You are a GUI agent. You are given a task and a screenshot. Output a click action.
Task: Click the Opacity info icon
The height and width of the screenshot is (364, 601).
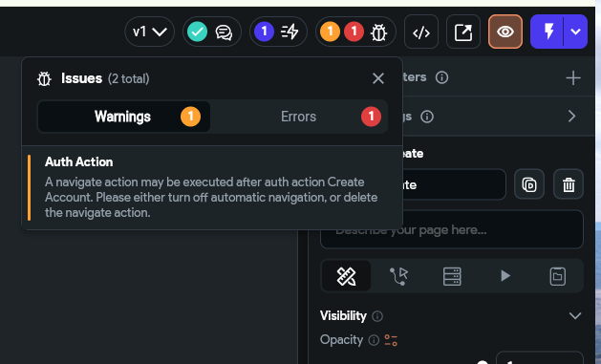[374, 340]
